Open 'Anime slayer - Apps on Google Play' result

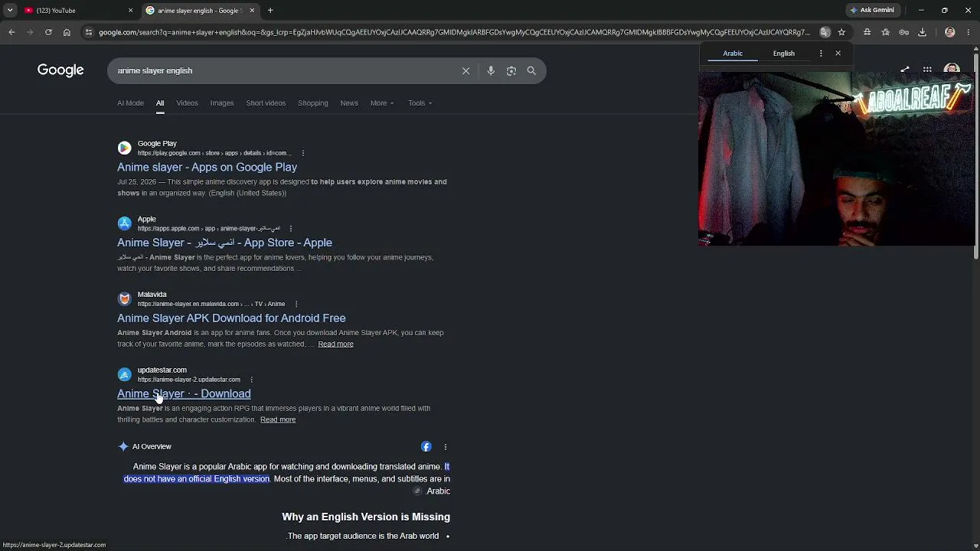pyautogui.click(x=207, y=167)
